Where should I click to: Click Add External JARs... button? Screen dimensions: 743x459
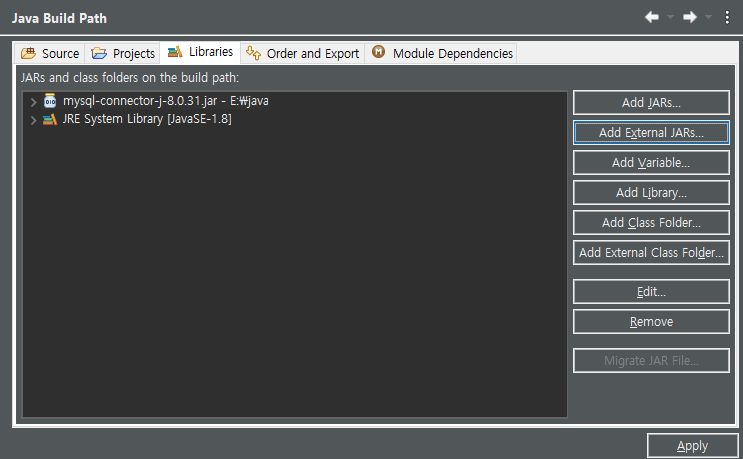651,133
